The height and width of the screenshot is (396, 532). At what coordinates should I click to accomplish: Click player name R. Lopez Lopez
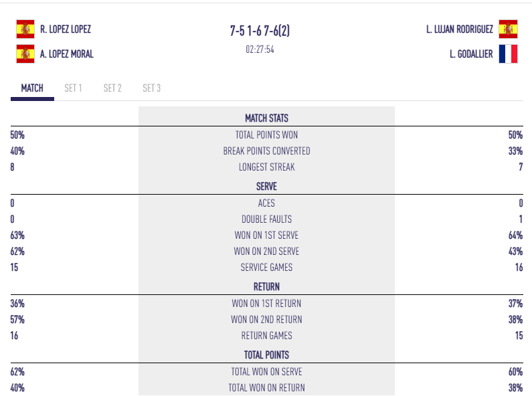66,29
